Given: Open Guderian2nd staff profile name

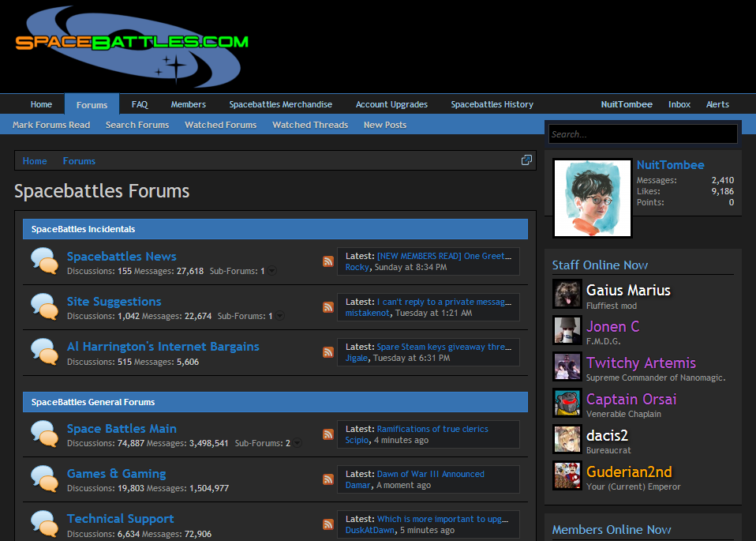Looking at the screenshot, I should pos(629,471).
